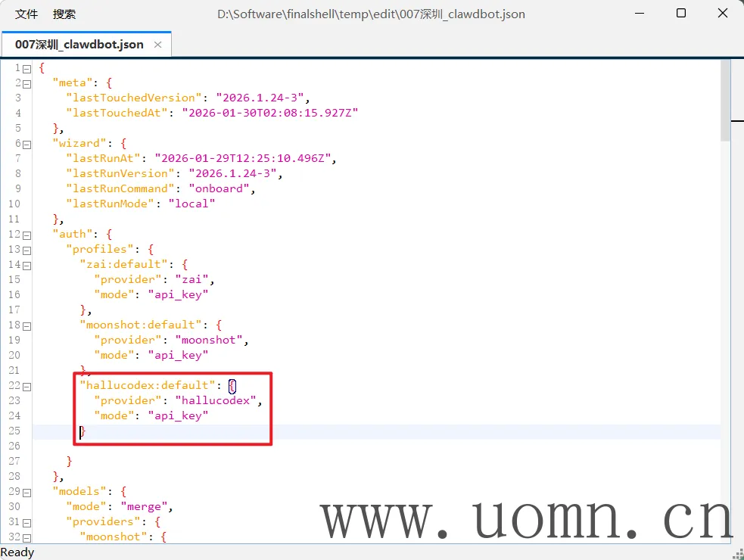Close the 007深圳_clawdbot.json tab
744x560 pixels.
tap(157, 45)
